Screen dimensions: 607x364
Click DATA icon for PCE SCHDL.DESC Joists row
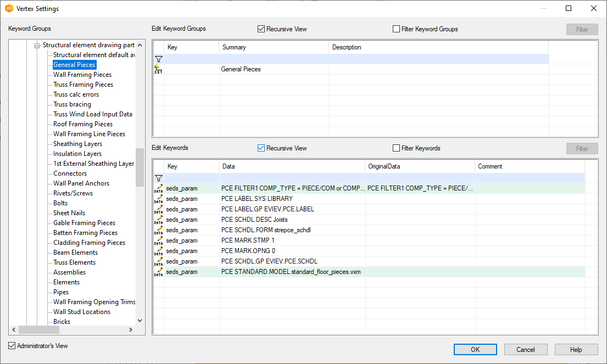(x=158, y=220)
